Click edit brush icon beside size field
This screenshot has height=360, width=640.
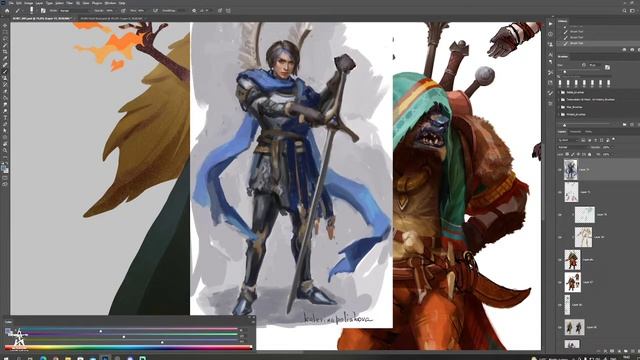pos(607,67)
